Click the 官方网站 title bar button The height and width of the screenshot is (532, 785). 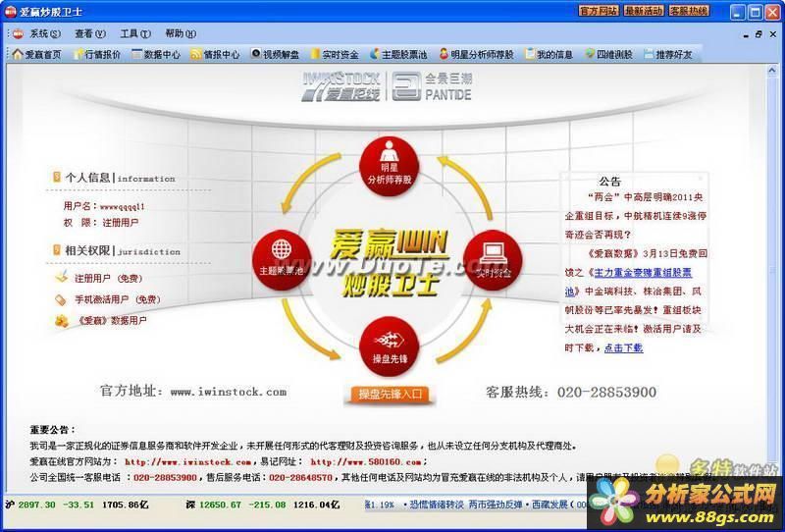point(599,11)
